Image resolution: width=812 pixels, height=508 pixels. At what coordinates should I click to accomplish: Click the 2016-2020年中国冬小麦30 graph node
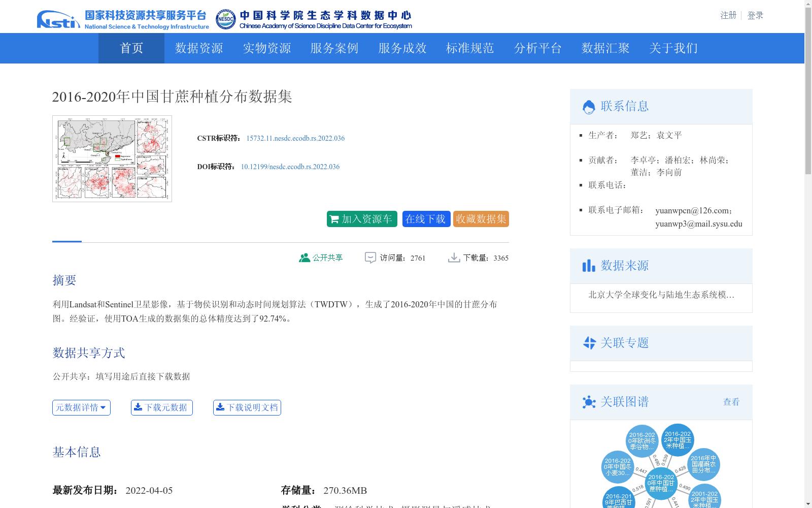pos(618,467)
